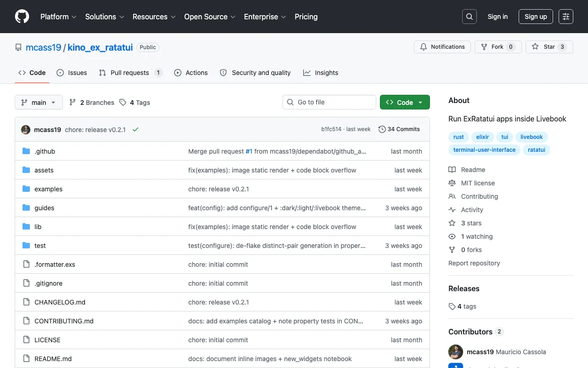Screen dimensions: 588x368
Task: Click the terminal-user-interface topic tag
Action: [484, 150]
